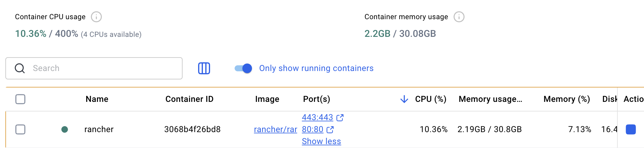644x148 pixels.
Task: Toggle Only show running containers switch
Action: click(x=243, y=68)
